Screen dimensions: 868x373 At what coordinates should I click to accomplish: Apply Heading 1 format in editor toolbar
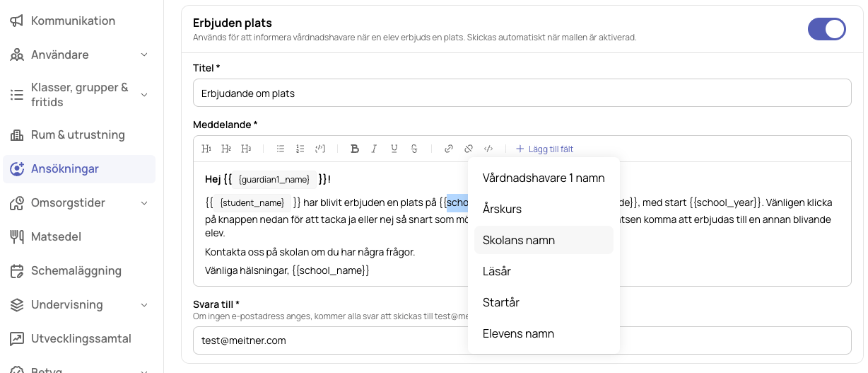[206, 149]
